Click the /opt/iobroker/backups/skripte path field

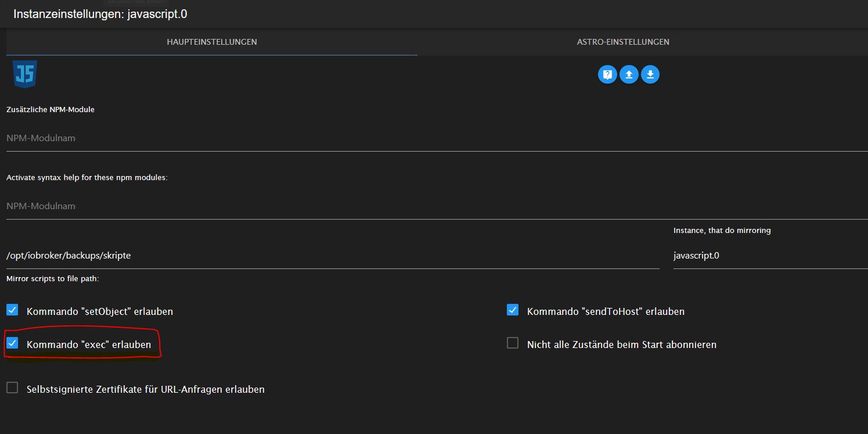tap(331, 255)
